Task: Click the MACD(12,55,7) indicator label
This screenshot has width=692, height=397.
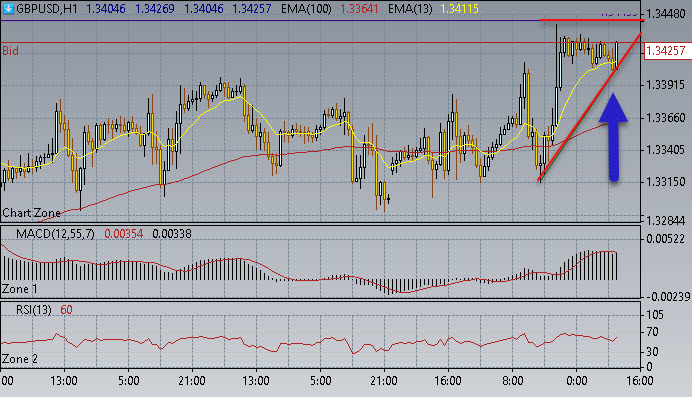Action: tap(55, 234)
